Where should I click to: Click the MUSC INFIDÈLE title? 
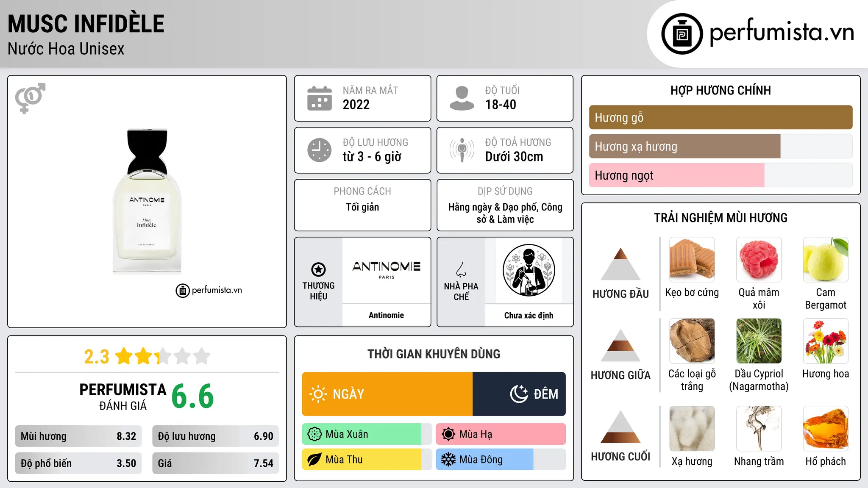point(86,24)
